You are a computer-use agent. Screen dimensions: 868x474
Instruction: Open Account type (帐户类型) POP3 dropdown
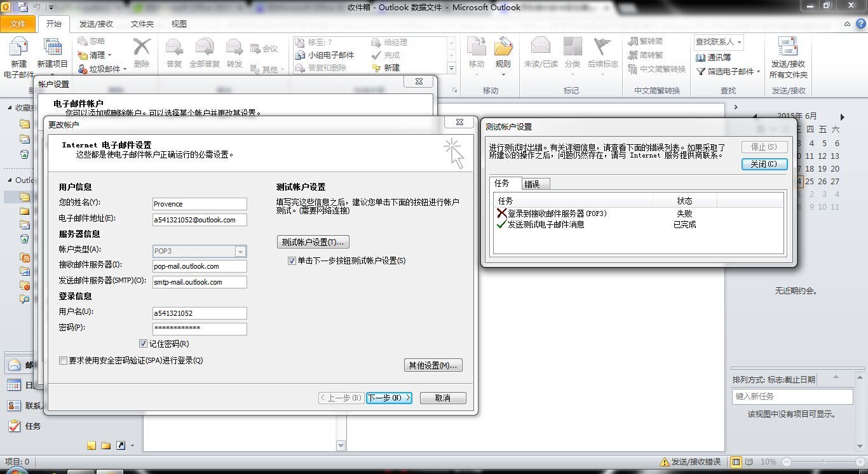point(240,252)
